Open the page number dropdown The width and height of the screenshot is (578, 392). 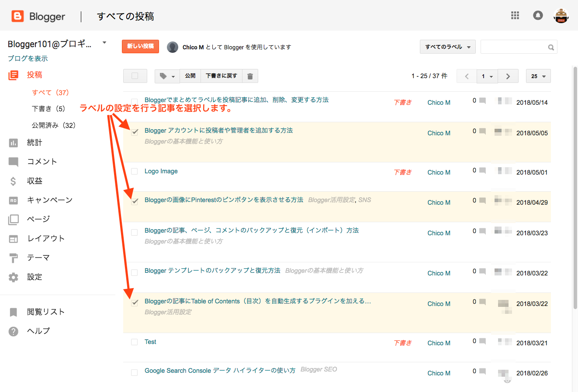(x=487, y=76)
